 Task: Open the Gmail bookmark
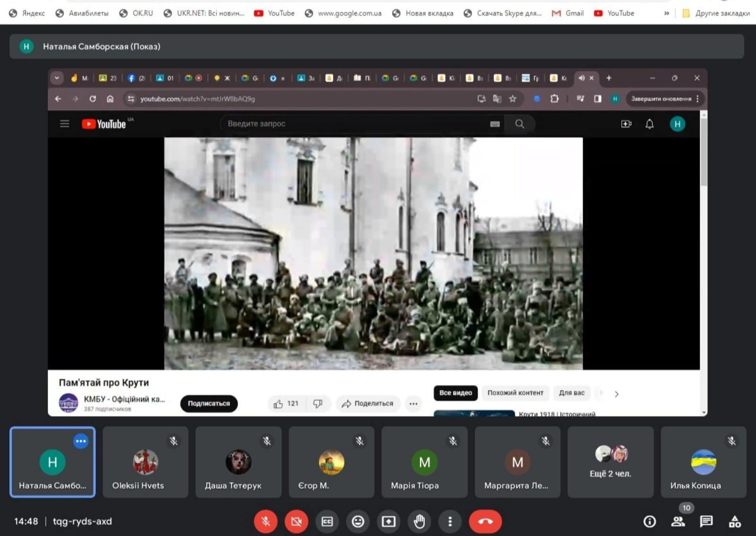(568, 13)
